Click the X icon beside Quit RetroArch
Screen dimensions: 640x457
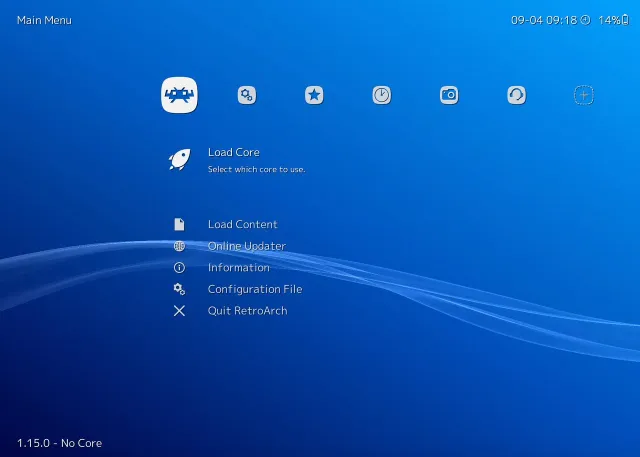point(179,311)
